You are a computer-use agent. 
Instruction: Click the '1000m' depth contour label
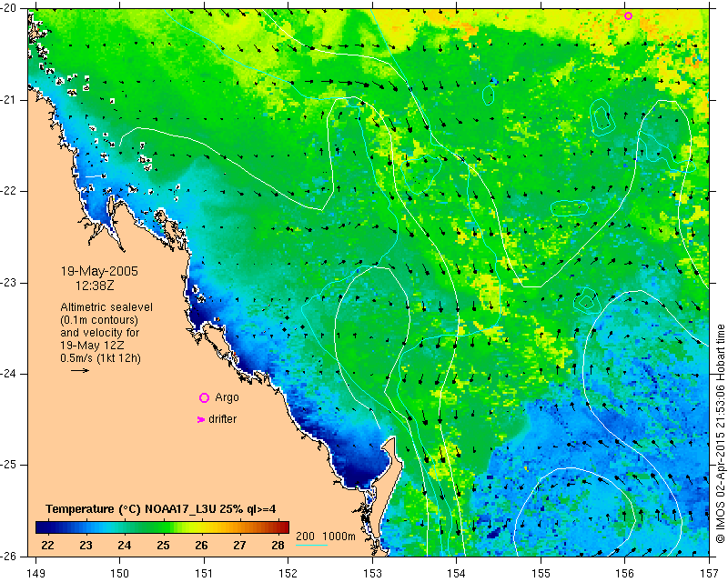coord(339,536)
